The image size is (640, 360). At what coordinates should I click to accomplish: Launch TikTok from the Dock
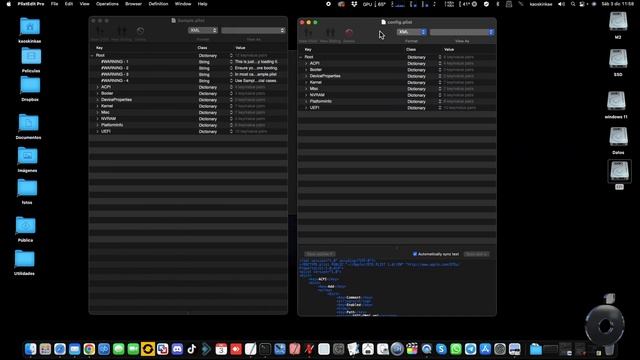[192, 349]
